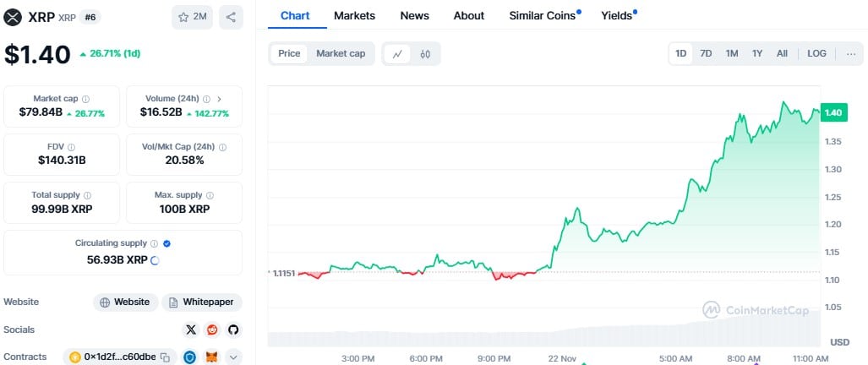Image resolution: width=868 pixels, height=365 pixels.
Task: Click the $16.52B volume value
Action: tap(161, 113)
